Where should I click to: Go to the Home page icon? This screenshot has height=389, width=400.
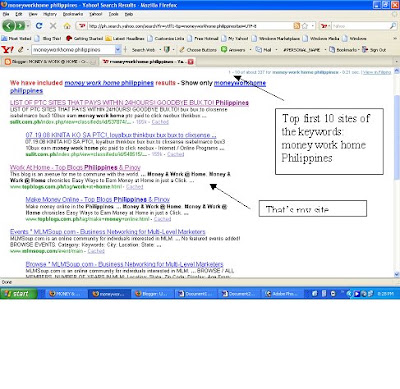coord(67,26)
